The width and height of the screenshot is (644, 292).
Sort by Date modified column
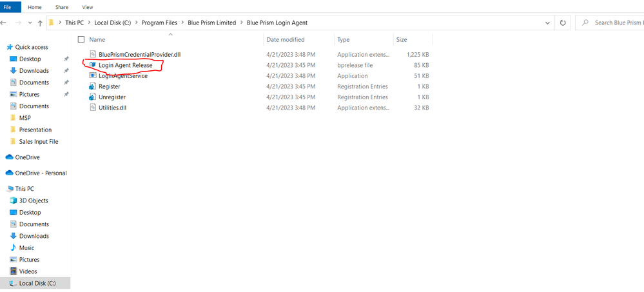pos(286,40)
